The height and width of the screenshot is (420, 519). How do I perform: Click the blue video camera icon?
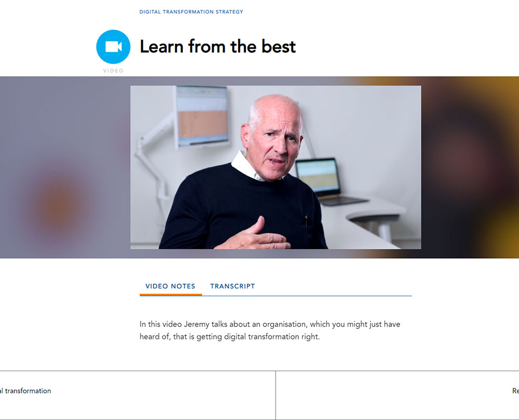113,47
